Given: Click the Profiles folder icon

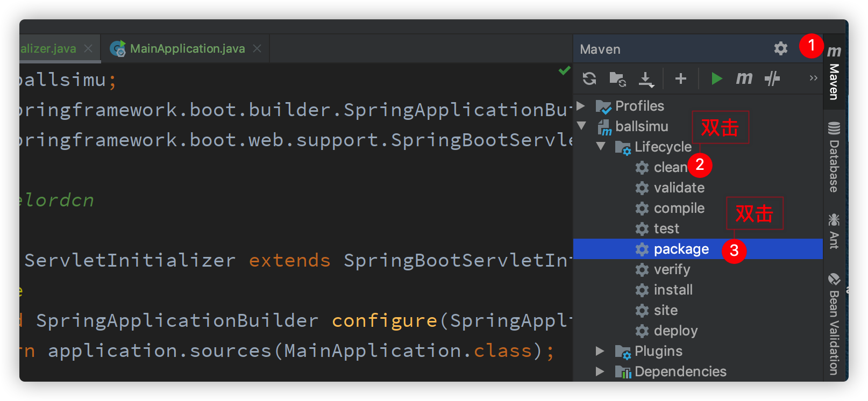Looking at the screenshot, I should pyautogui.click(x=603, y=106).
